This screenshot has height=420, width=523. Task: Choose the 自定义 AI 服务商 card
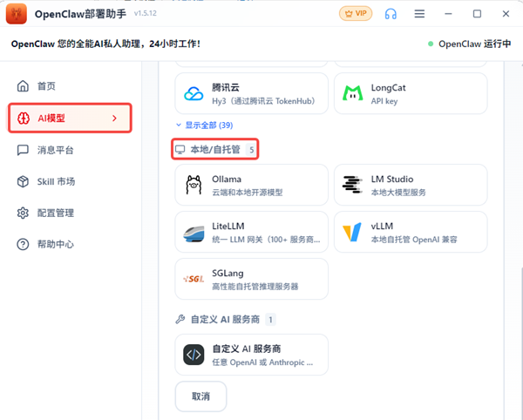[x=252, y=355]
